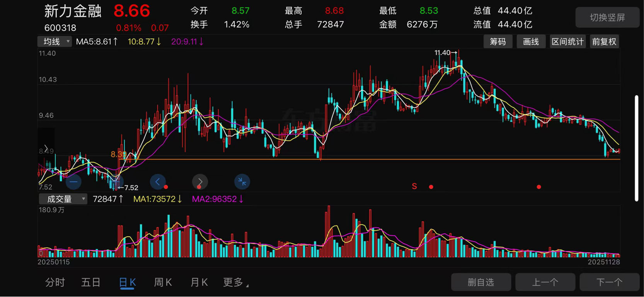Zoom out chart with minus icon

tap(73, 182)
